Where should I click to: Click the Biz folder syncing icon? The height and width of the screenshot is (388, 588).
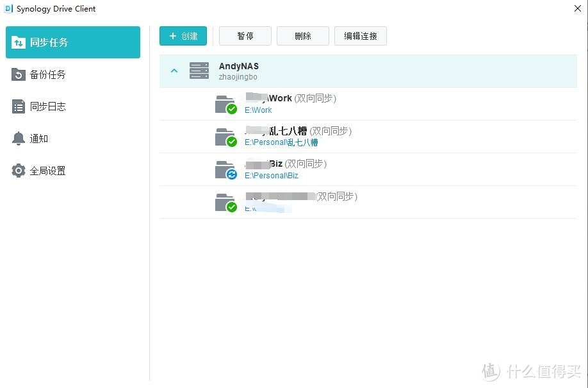(x=225, y=169)
